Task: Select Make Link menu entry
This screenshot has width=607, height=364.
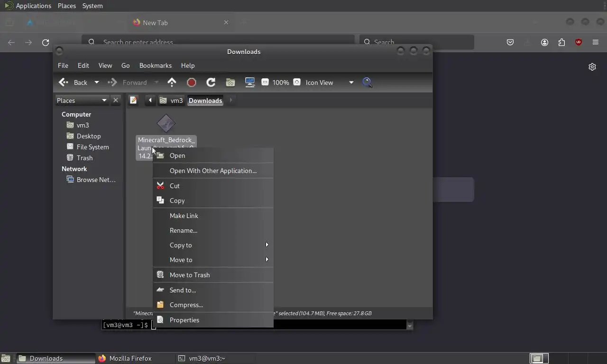Action: [x=213, y=216]
